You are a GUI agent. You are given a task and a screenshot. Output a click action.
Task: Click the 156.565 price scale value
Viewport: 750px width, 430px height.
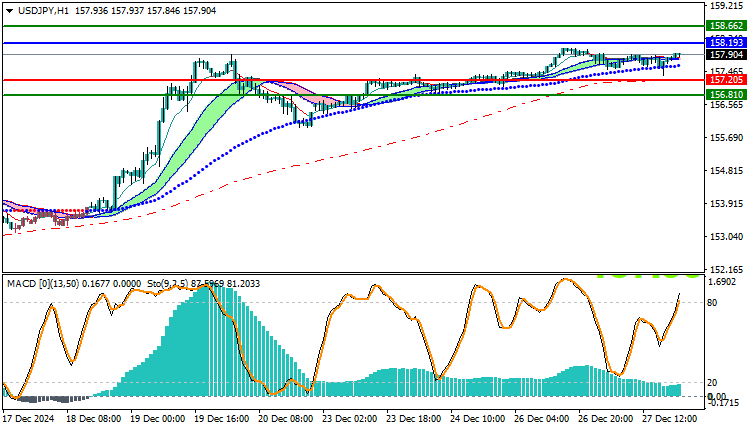(x=727, y=105)
